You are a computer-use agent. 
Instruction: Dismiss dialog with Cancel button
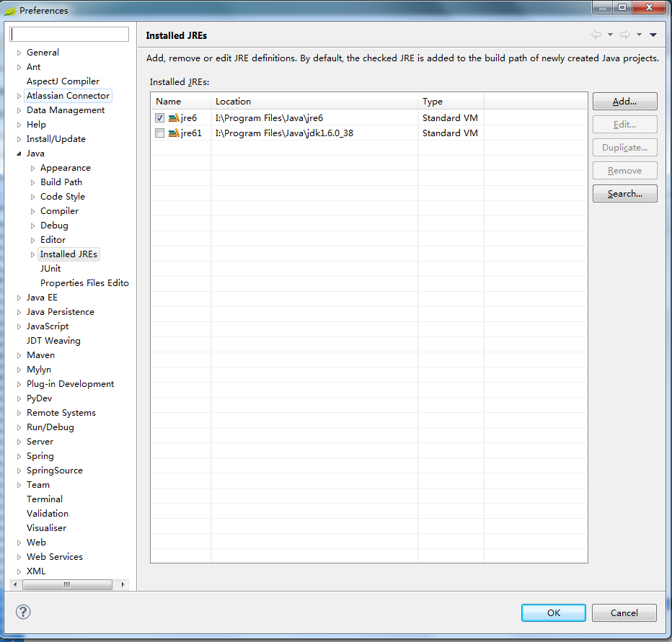(x=624, y=613)
